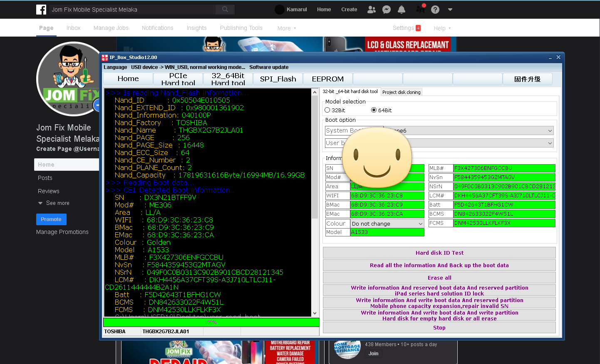Switch to Project disk cloning subtab
The width and height of the screenshot is (600, 364).
402,92
